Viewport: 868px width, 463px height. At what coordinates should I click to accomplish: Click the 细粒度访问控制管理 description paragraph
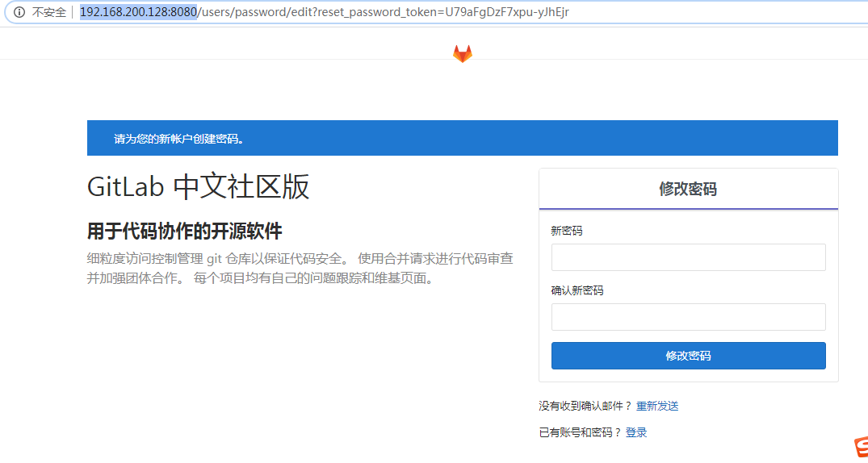[300, 269]
